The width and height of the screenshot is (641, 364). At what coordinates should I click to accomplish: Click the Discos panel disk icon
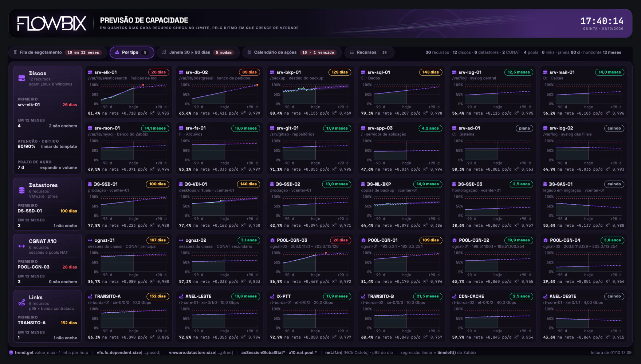coord(22,78)
